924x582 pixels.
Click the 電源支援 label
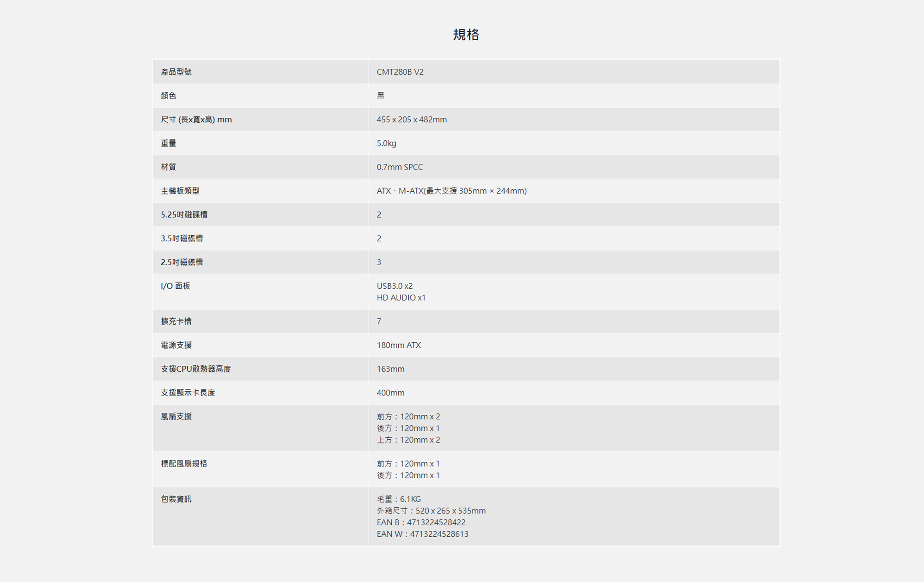[x=176, y=346]
